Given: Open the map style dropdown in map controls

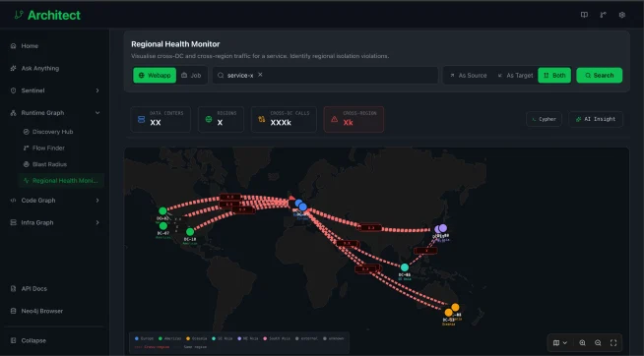Looking at the screenshot, I should pos(560,343).
